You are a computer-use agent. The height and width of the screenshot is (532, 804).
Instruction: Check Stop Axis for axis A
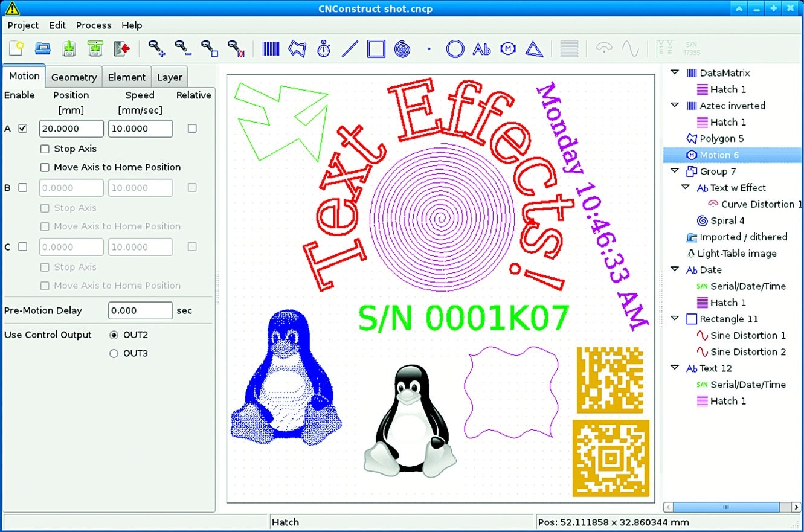(x=44, y=148)
